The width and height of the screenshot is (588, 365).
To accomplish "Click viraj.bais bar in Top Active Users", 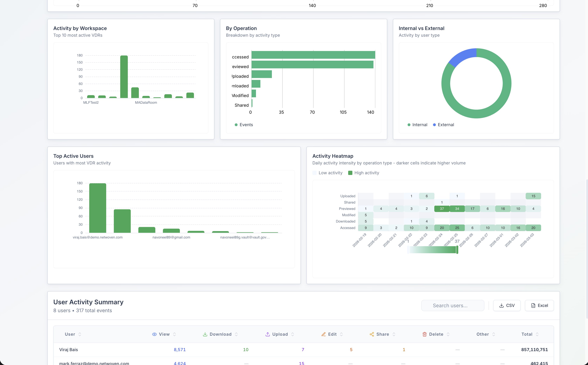I will [x=98, y=208].
